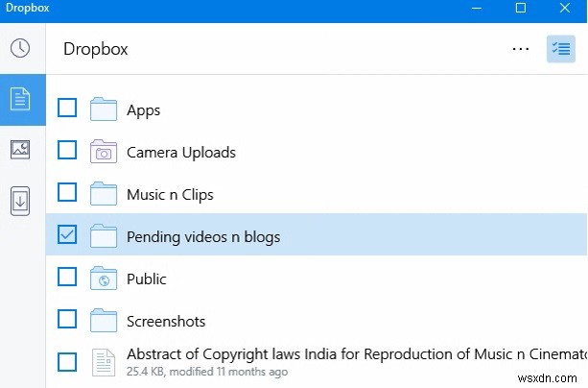Click the Apps folder icon
This screenshot has height=388, width=588.
103,109
